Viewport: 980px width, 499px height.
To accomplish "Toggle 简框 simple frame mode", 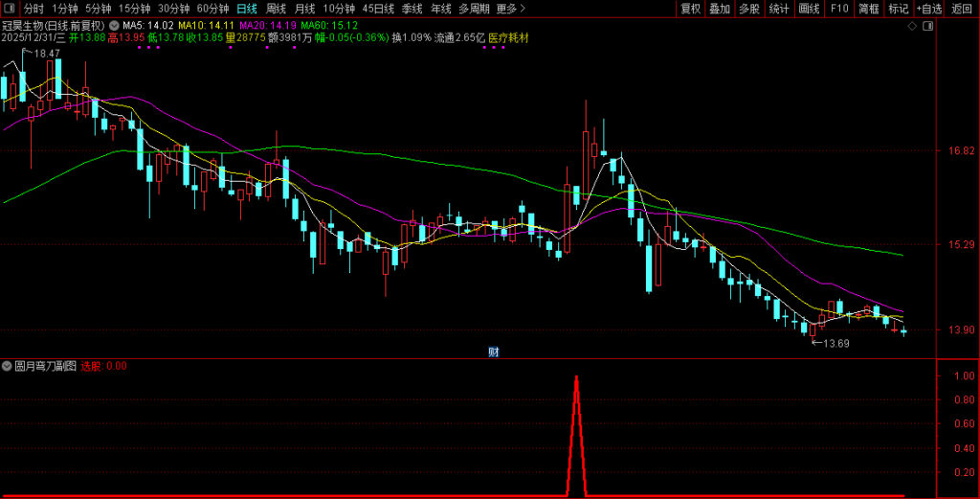I will (x=868, y=9).
